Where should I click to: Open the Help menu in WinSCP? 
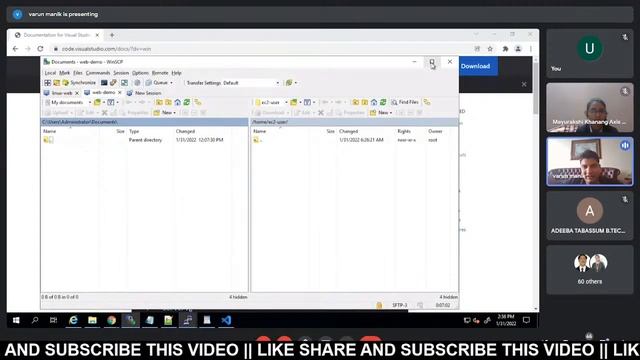pos(176,73)
